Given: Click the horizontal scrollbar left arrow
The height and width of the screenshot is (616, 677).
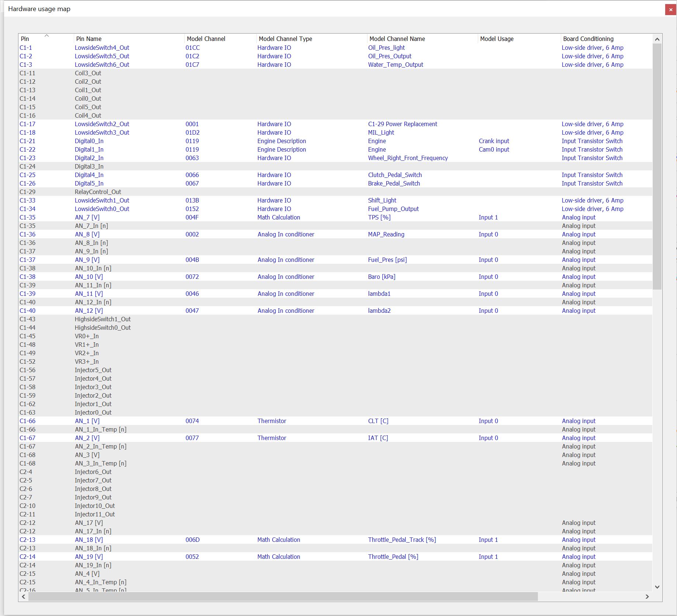Looking at the screenshot, I should pyautogui.click(x=24, y=596).
